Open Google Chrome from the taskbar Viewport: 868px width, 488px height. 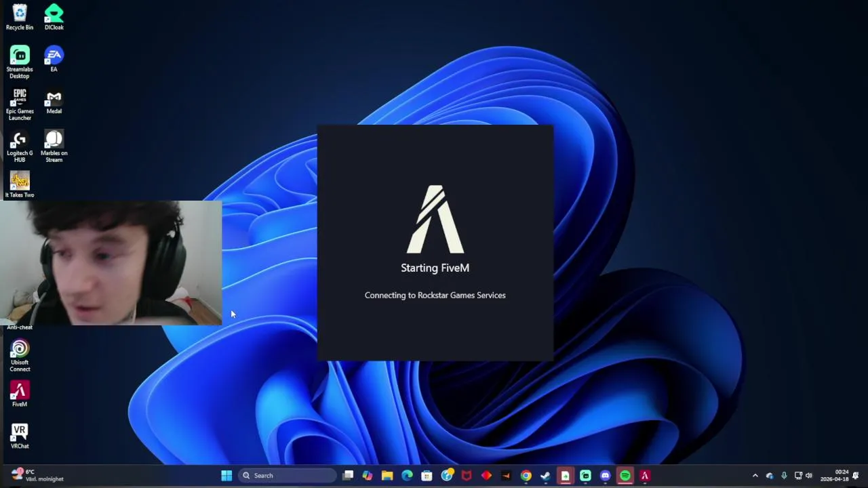pos(526,476)
